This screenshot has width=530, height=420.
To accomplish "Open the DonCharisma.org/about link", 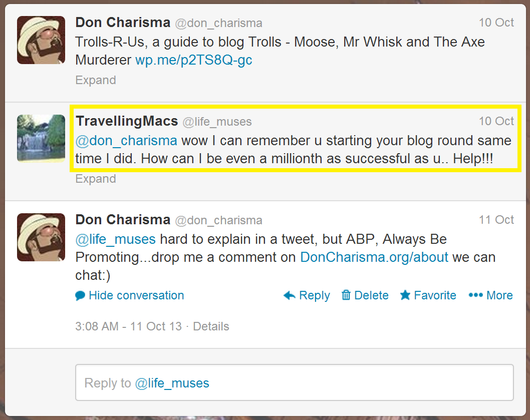I will (374, 257).
